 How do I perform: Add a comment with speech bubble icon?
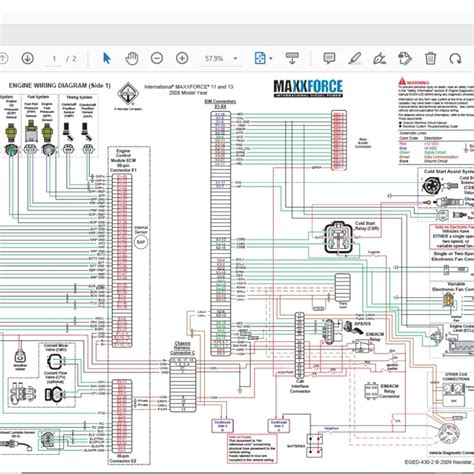click(x=329, y=58)
